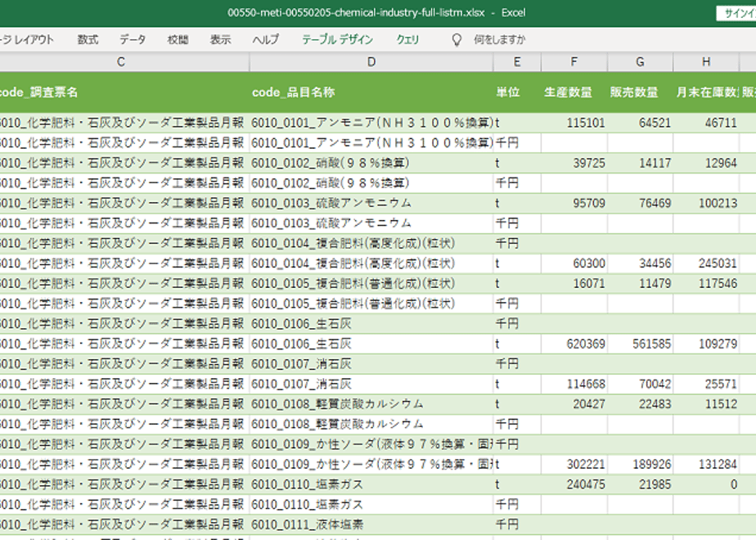Select cell with value 117546
The width and height of the screenshot is (756, 540).
(x=706, y=283)
